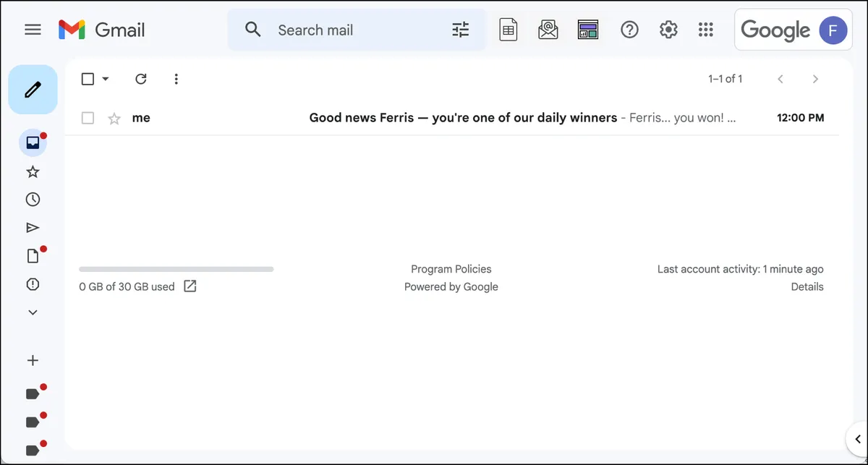868x465 pixels.
Task: Open the Google apps grid
Action: (706, 30)
